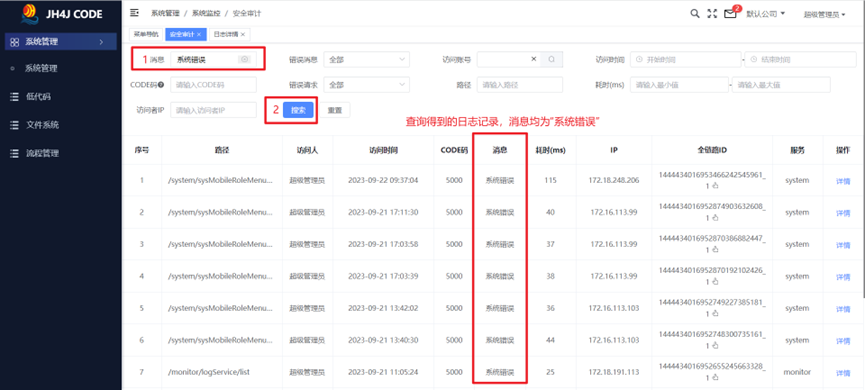The height and width of the screenshot is (390, 865).
Task: Select the timestamp 2023-09-21 11:05:24
Action: 383,372
